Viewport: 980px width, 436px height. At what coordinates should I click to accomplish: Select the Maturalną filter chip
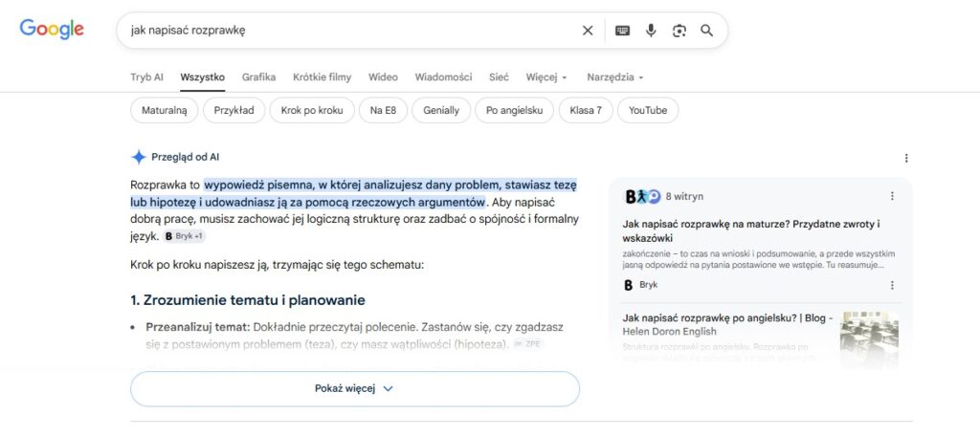(x=164, y=111)
